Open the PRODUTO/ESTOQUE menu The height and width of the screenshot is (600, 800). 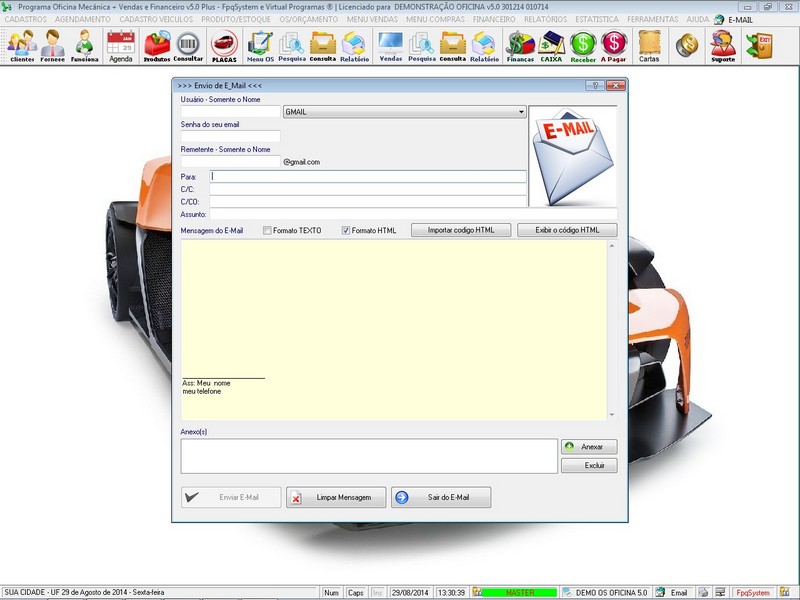pyautogui.click(x=236, y=19)
